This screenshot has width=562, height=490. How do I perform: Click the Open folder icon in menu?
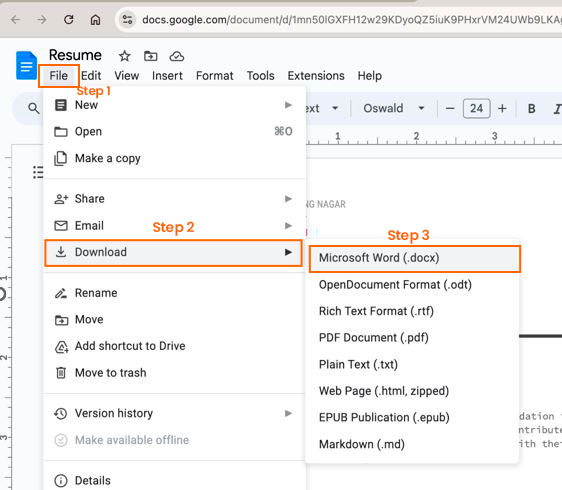click(x=61, y=132)
